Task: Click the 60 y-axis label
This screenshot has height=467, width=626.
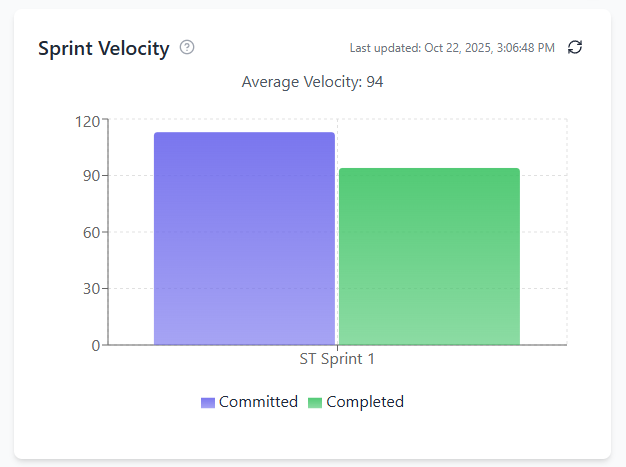Action: click(91, 233)
